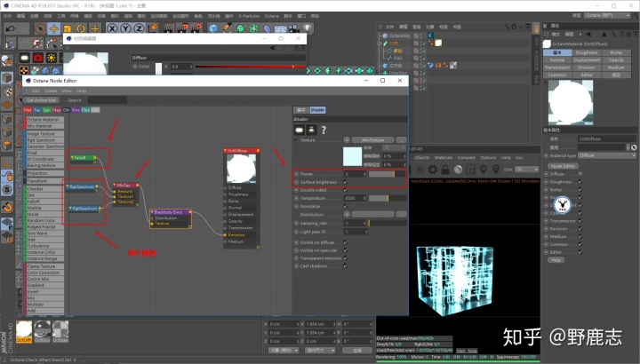This screenshot has width=640, height=364.
Task: Click light blue texture preview swatch
Action: pyautogui.click(x=353, y=156)
